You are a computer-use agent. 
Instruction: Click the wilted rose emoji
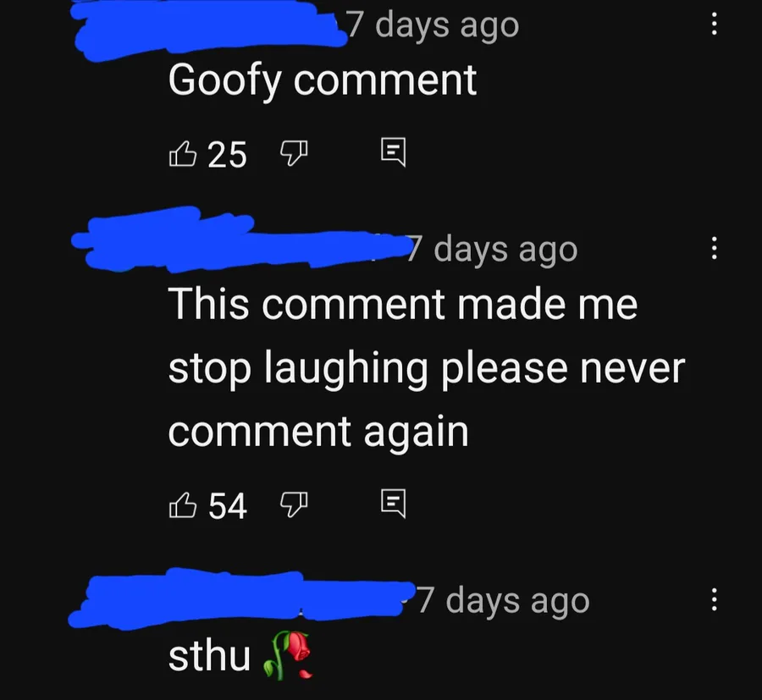pyautogui.click(x=287, y=655)
